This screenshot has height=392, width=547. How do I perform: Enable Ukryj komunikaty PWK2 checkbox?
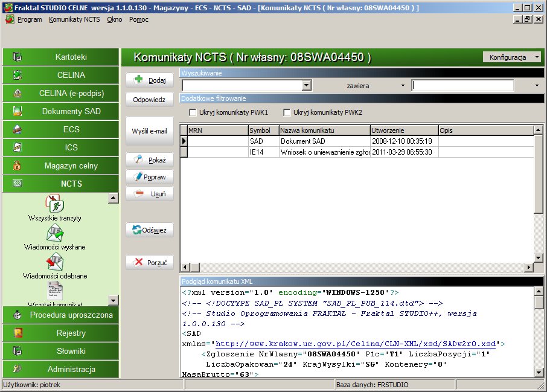pyautogui.click(x=287, y=112)
